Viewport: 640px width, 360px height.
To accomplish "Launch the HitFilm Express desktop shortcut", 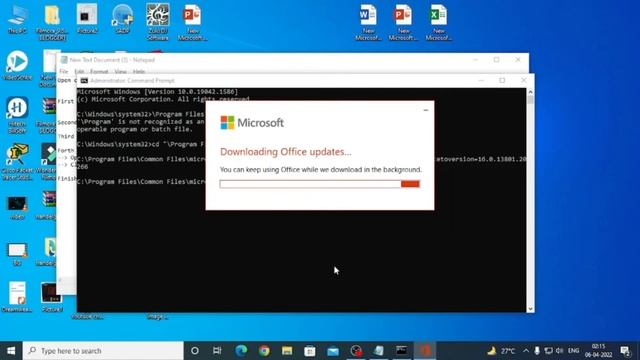I will 17,115.
